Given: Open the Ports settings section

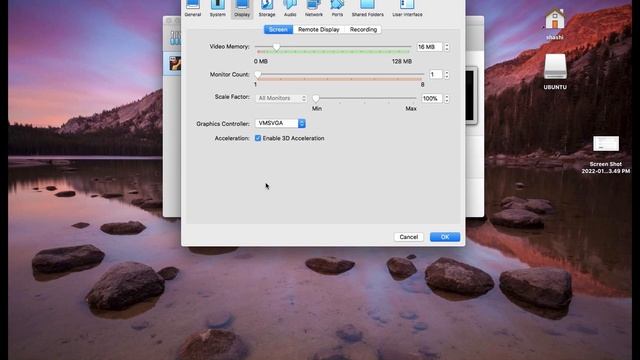Looking at the screenshot, I should click(x=337, y=8).
